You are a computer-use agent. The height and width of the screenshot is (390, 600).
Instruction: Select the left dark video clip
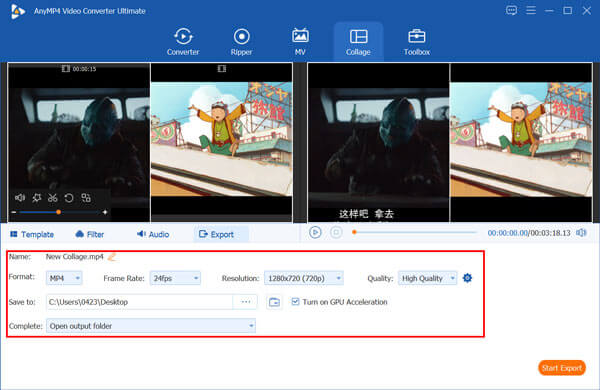[x=79, y=142]
